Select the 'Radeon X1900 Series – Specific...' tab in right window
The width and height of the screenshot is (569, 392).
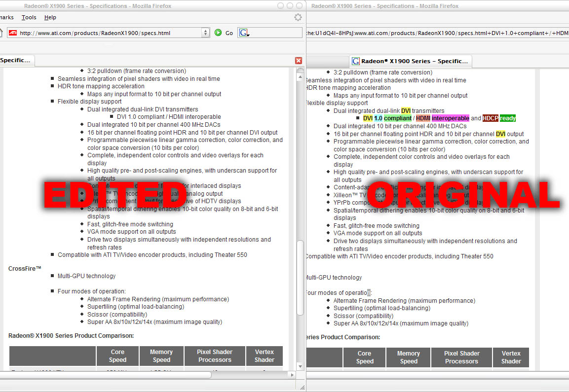[411, 61]
